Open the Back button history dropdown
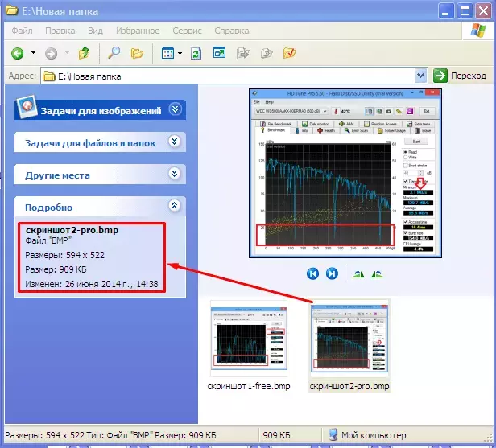 33,53
